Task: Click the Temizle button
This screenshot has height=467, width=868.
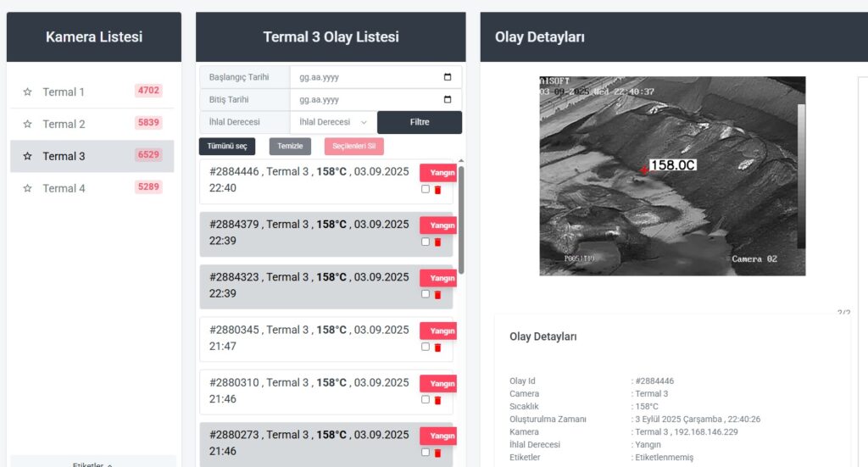Action: click(x=290, y=147)
